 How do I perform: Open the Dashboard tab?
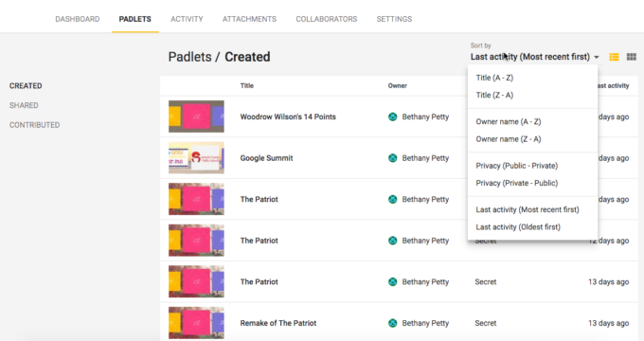click(x=78, y=19)
